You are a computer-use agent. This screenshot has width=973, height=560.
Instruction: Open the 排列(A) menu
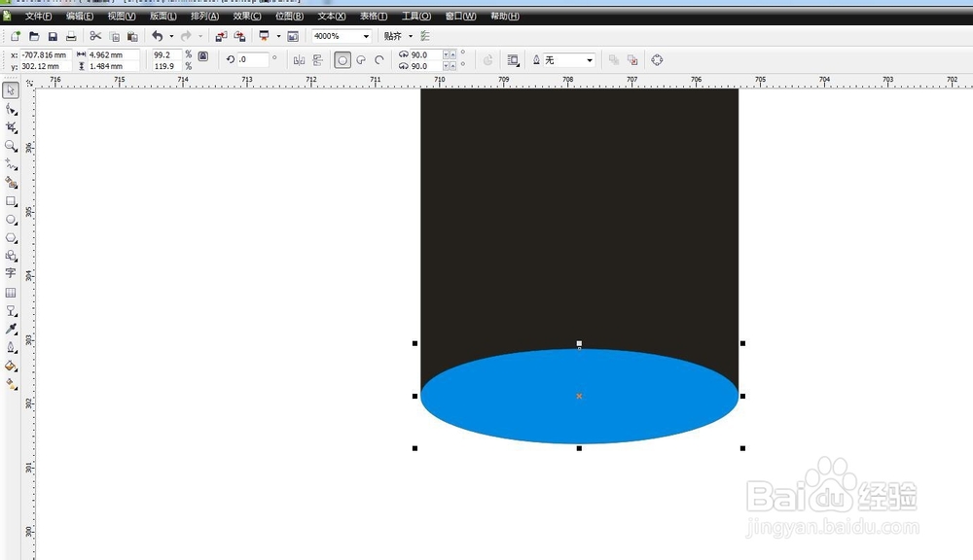[204, 17]
